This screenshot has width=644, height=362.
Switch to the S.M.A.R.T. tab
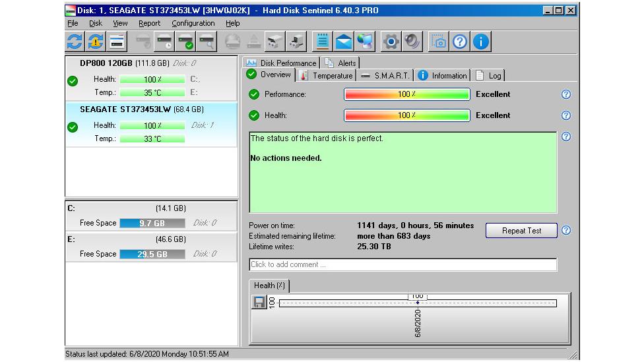coord(385,76)
